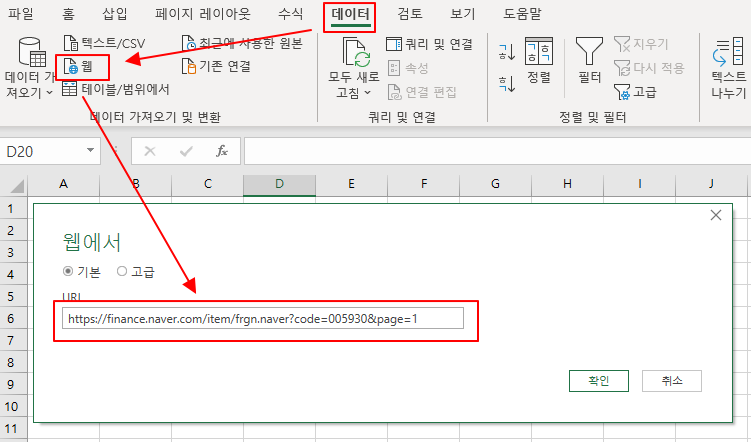Switch to 페이지 레이아웃 tab
Screen dimensions: 751x442
[x=203, y=14]
